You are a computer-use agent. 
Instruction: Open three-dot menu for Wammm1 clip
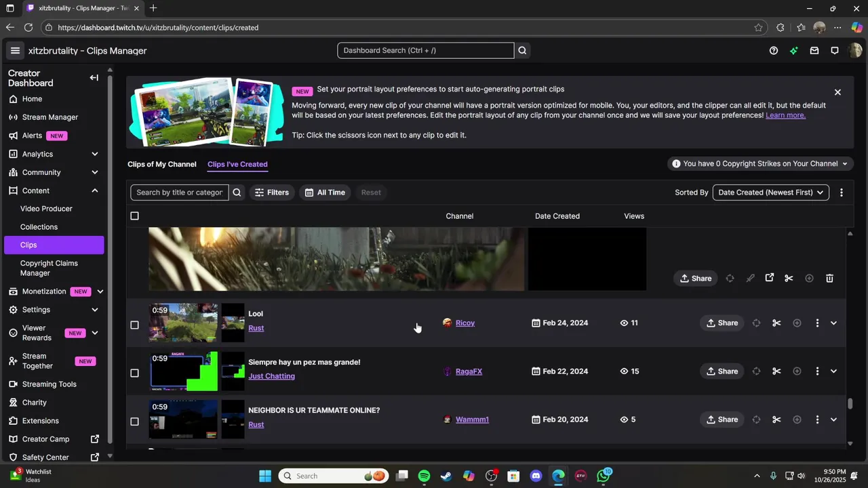click(817, 420)
